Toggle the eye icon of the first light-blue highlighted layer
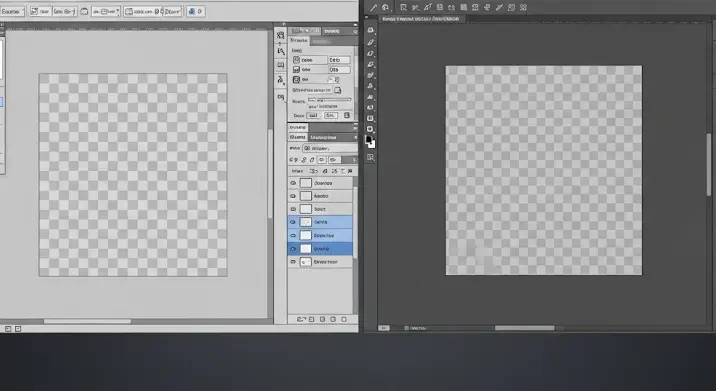This screenshot has width=716, height=391. 293,222
